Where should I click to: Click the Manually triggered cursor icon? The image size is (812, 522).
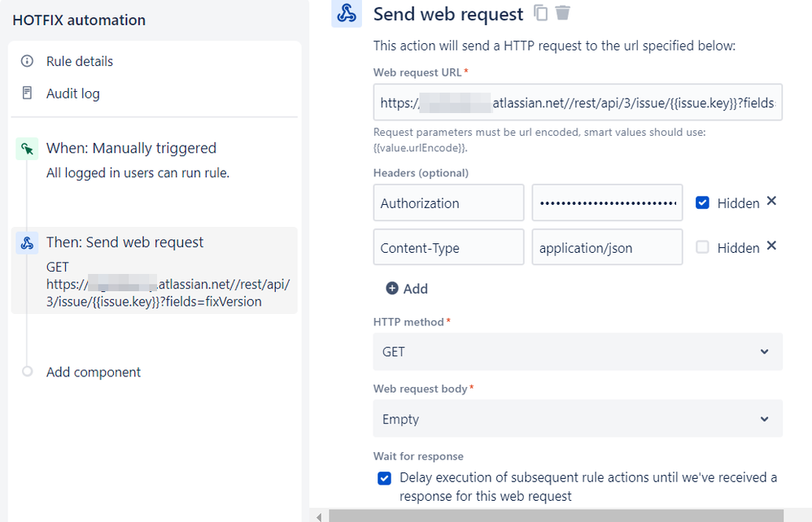27,149
